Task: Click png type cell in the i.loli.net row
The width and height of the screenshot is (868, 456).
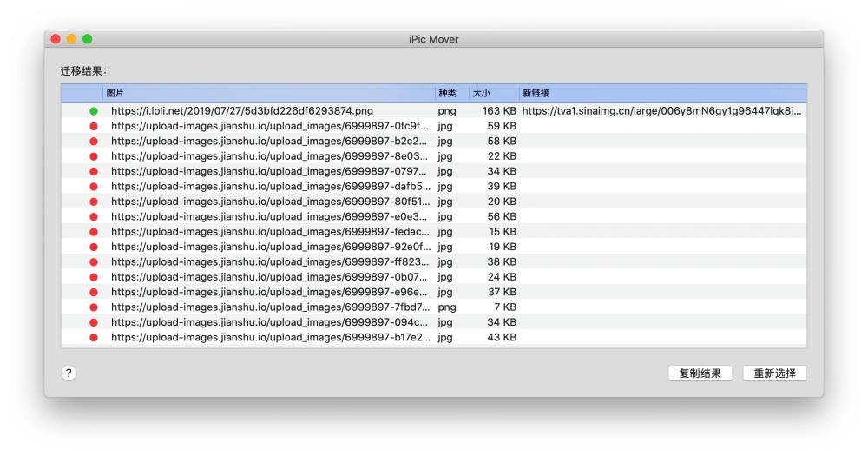Action: (x=447, y=111)
